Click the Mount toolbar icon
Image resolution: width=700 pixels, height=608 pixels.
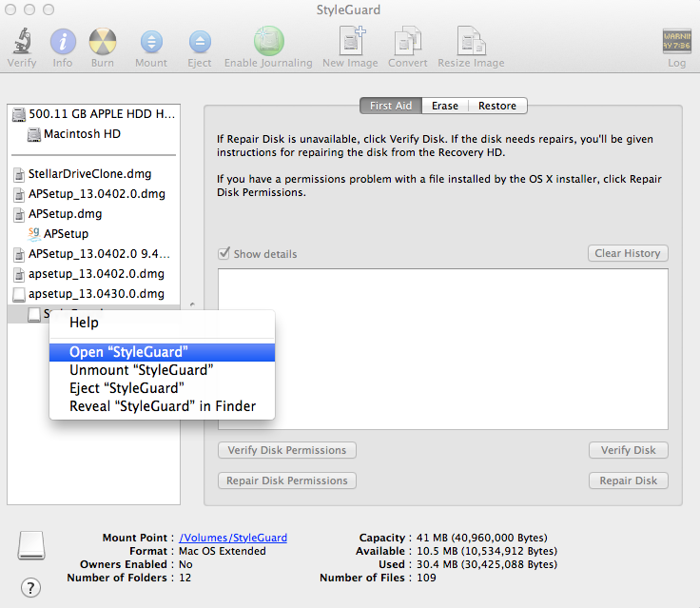coord(151,42)
